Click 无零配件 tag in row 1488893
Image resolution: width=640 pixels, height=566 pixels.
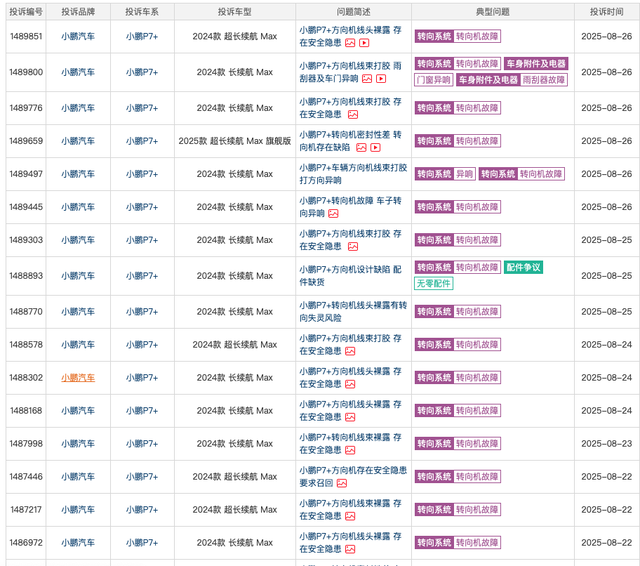click(x=433, y=283)
